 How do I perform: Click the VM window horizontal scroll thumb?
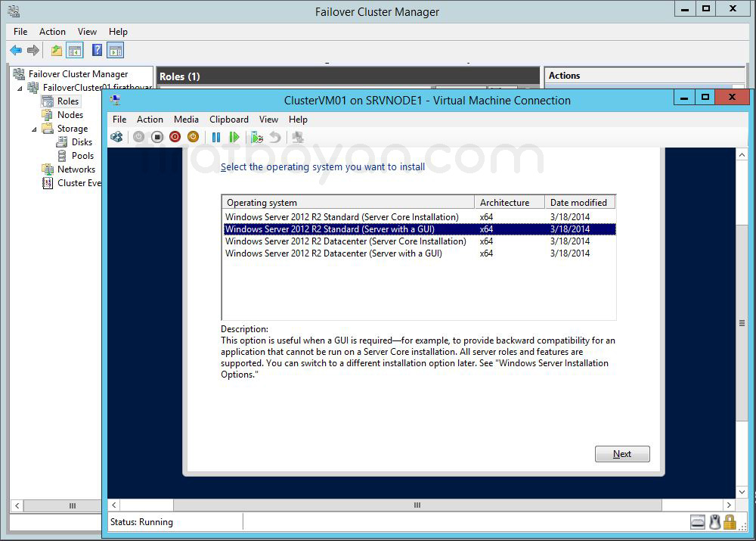click(x=417, y=505)
